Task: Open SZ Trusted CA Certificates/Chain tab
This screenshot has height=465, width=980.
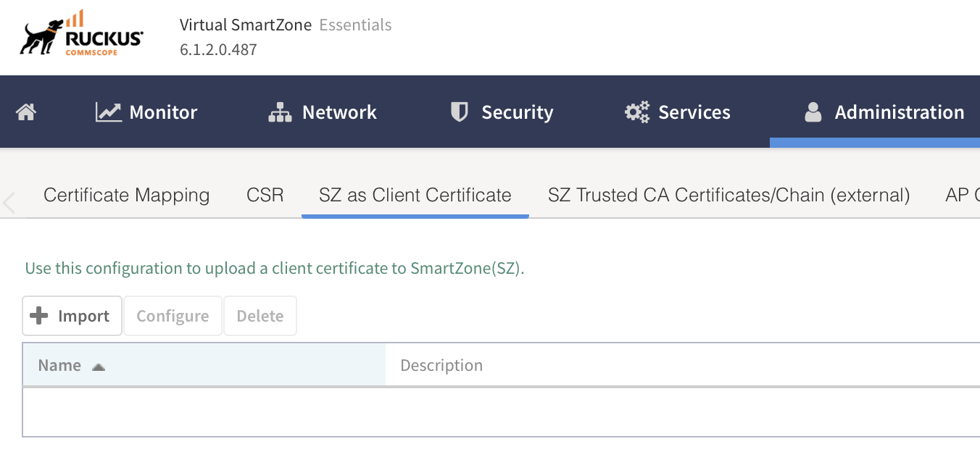Action: pos(728,195)
